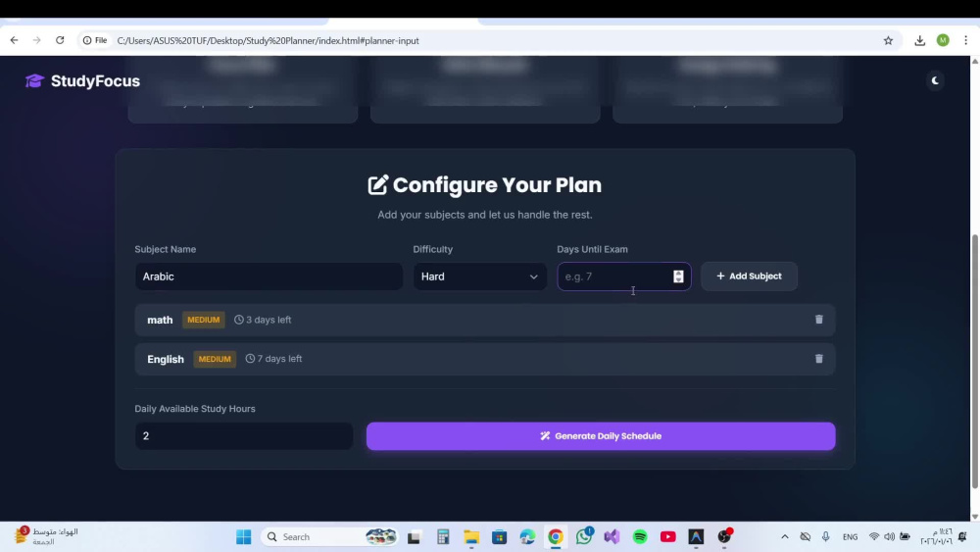Open the volume speaker tray icon
Viewport: 980px width, 552px height.
click(x=890, y=536)
